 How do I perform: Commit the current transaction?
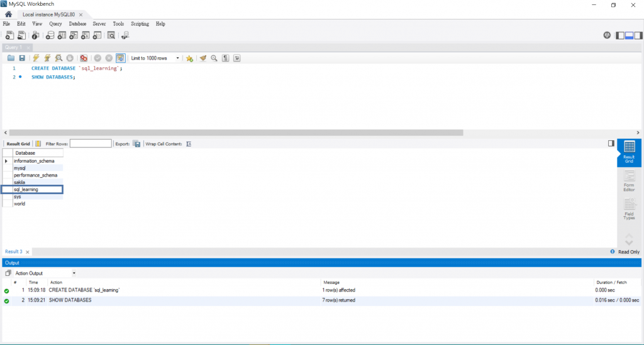97,58
